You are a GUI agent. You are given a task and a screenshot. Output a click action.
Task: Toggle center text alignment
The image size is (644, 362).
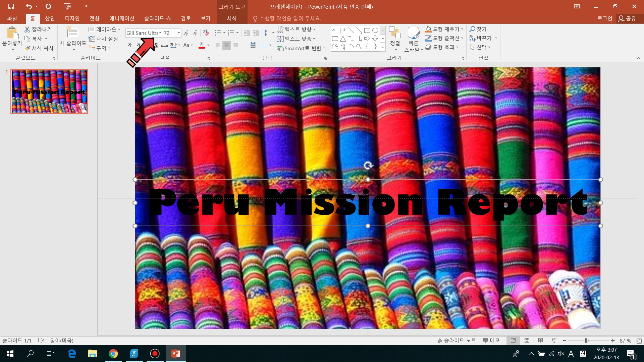[x=227, y=45]
